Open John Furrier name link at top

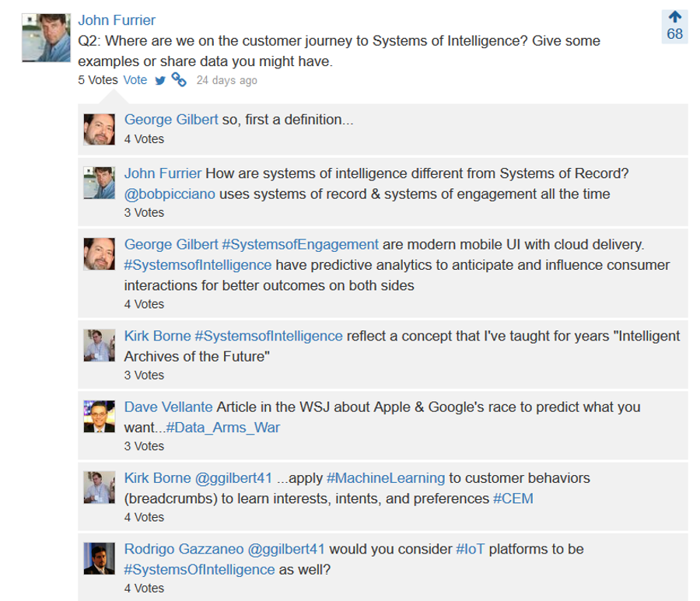(117, 20)
